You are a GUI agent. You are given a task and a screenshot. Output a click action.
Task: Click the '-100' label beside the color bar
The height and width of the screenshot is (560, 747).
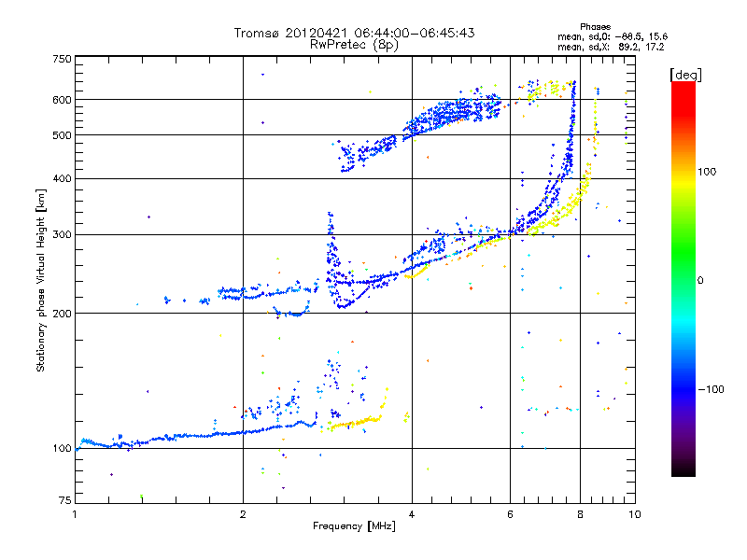711,389
